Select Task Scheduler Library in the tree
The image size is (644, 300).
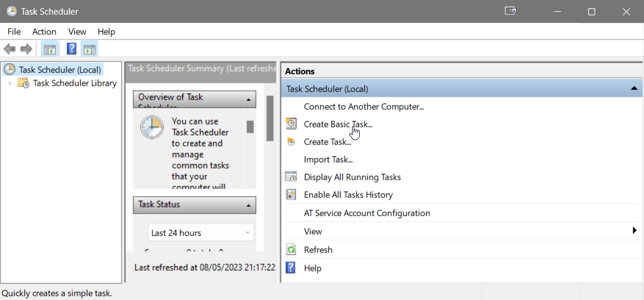pyautogui.click(x=75, y=83)
